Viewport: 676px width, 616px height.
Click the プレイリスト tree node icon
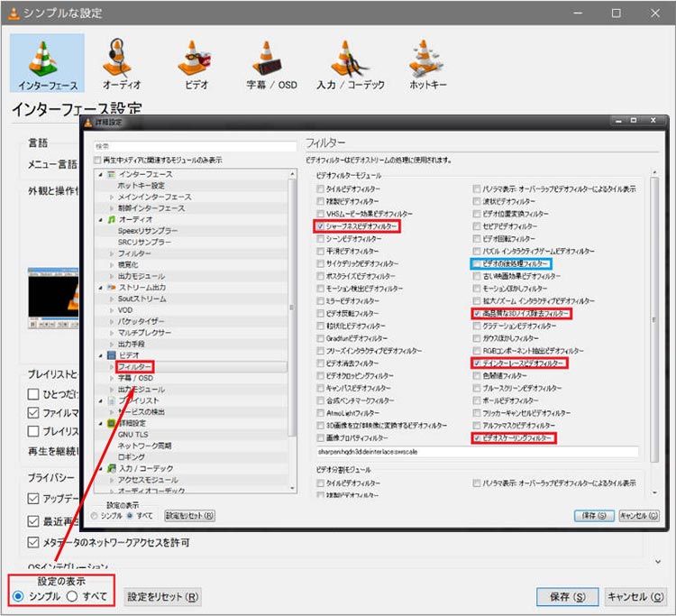tap(111, 400)
